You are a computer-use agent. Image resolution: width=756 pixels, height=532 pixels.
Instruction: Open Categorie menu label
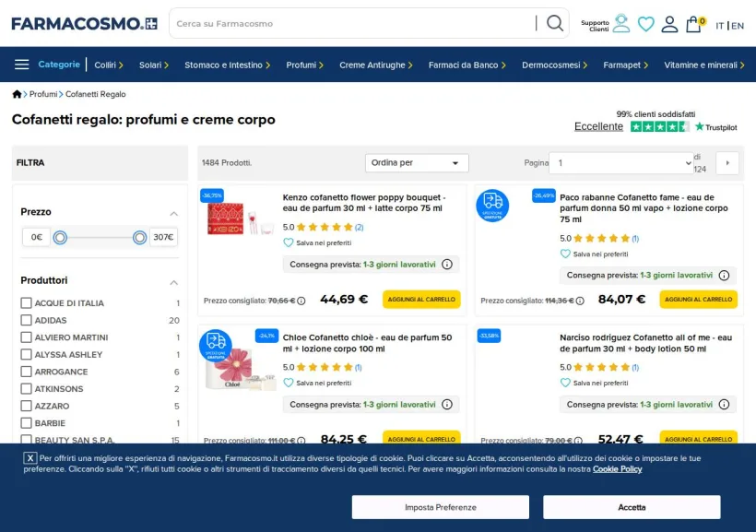coord(59,65)
